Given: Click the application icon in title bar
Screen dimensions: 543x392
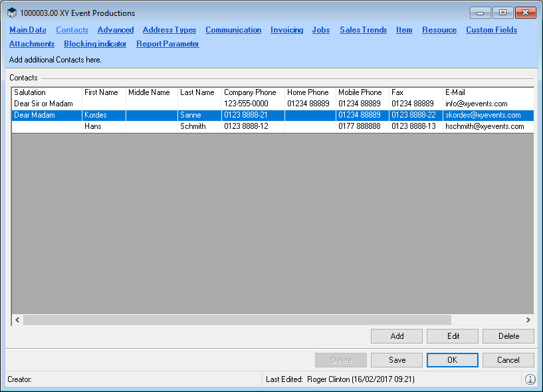Looking at the screenshot, I should click(x=12, y=13).
